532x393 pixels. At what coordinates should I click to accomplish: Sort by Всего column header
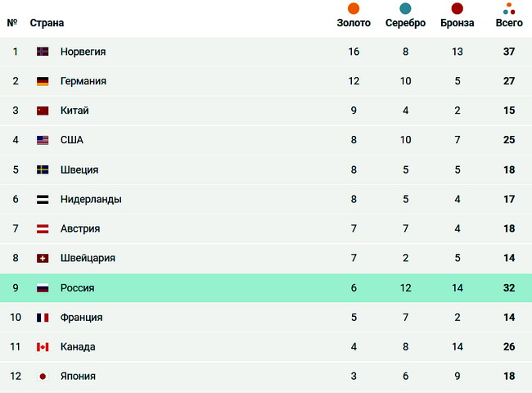pos(509,23)
